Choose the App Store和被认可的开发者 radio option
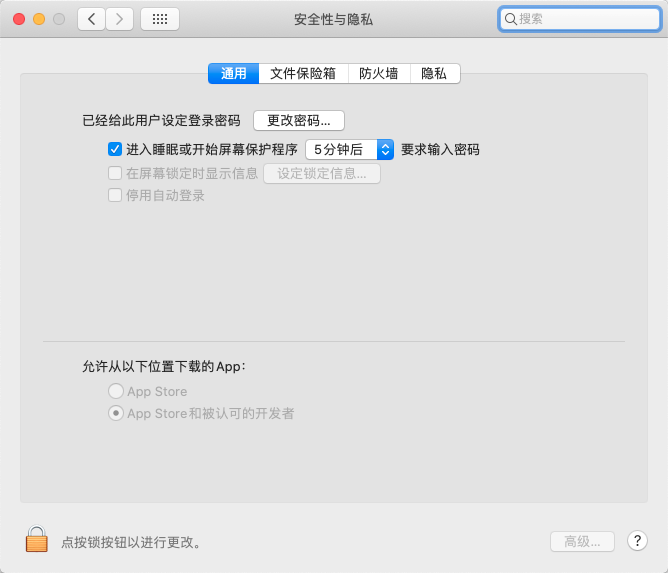Image resolution: width=668 pixels, height=573 pixels. (116, 413)
